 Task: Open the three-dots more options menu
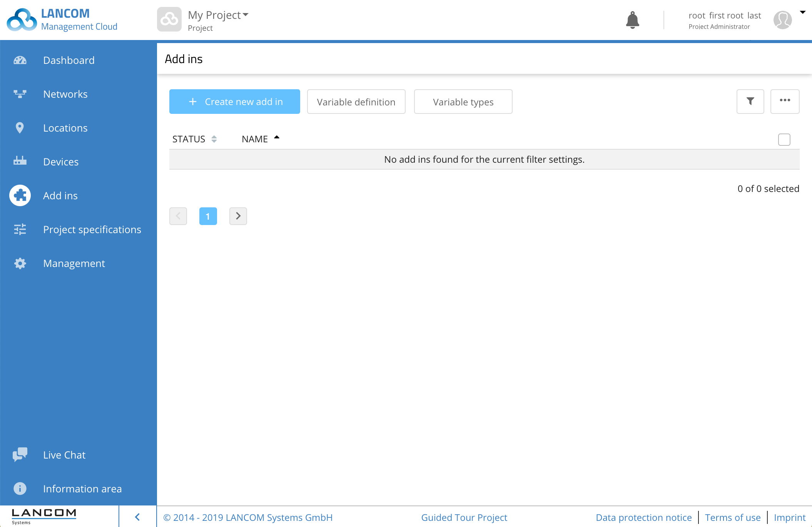[x=785, y=101]
